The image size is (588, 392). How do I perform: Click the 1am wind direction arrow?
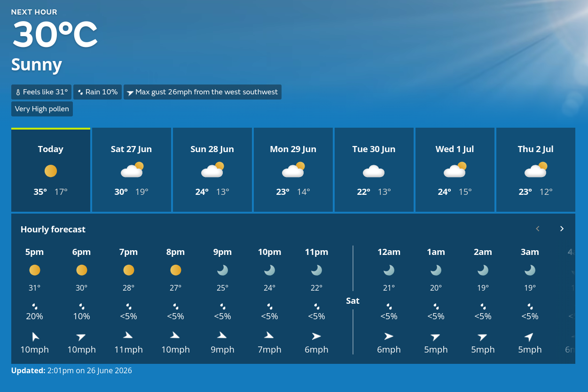click(x=436, y=336)
